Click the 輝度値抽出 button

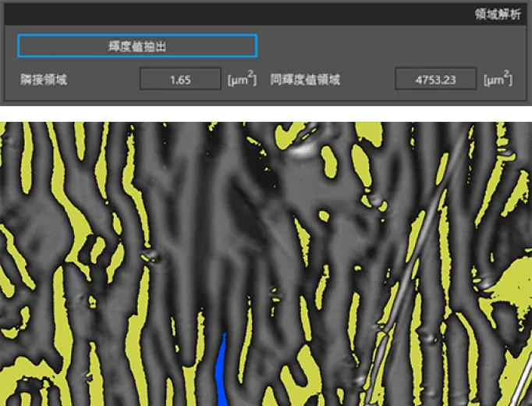click(137, 46)
